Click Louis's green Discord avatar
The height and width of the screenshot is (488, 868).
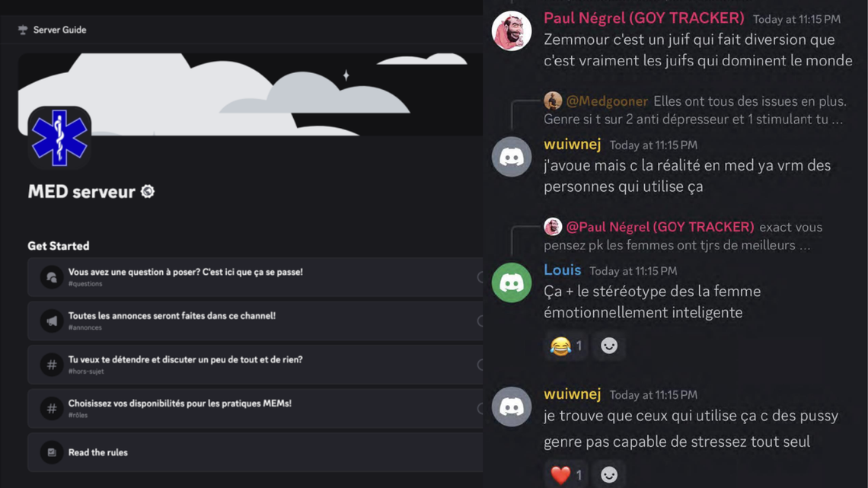(512, 282)
